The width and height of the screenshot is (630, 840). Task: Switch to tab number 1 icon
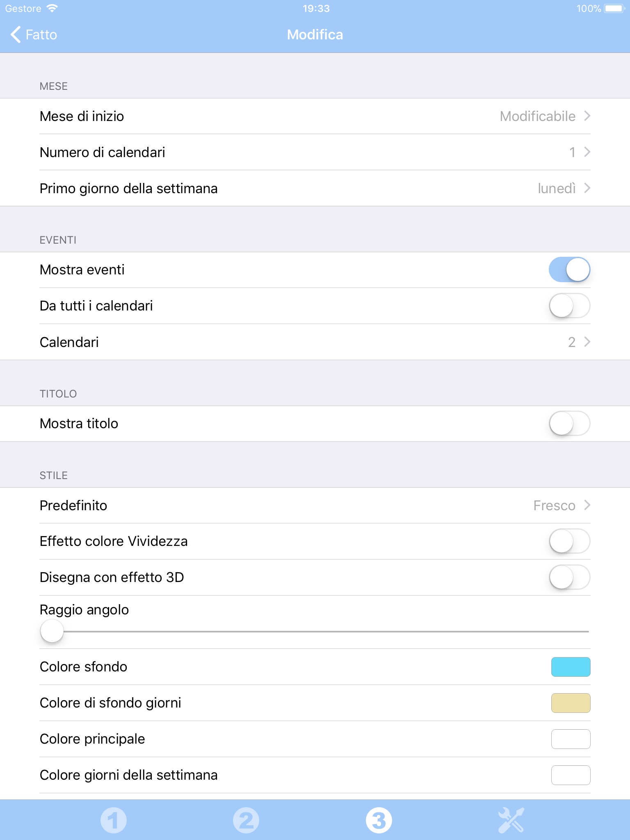pyautogui.click(x=114, y=820)
